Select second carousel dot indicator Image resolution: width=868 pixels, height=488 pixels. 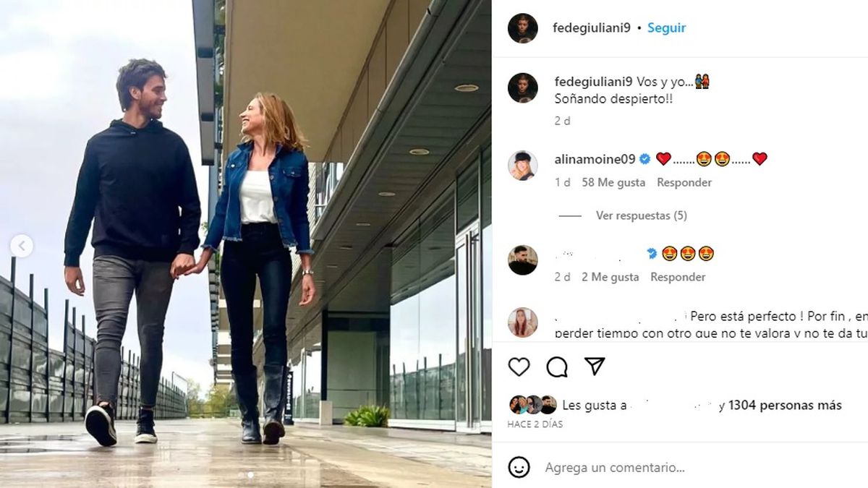(251, 475)
